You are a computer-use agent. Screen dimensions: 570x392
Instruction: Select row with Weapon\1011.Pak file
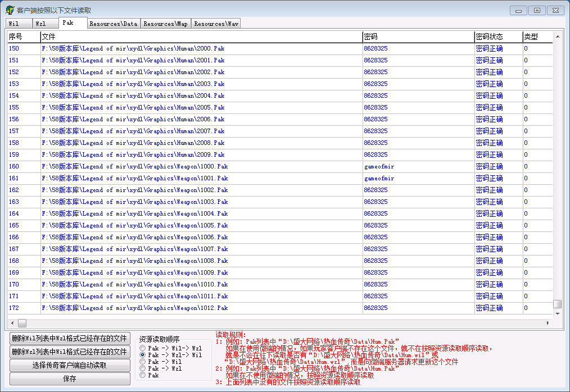point(280,297)
